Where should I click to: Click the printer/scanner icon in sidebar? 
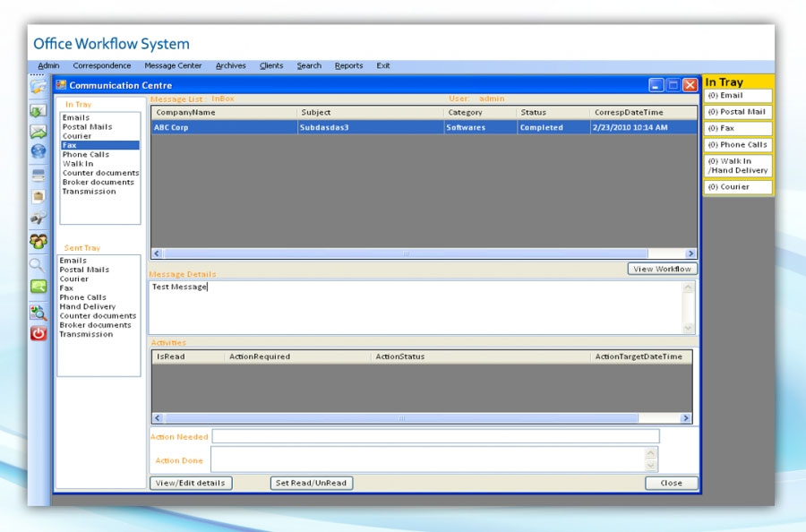click(38, 175)
